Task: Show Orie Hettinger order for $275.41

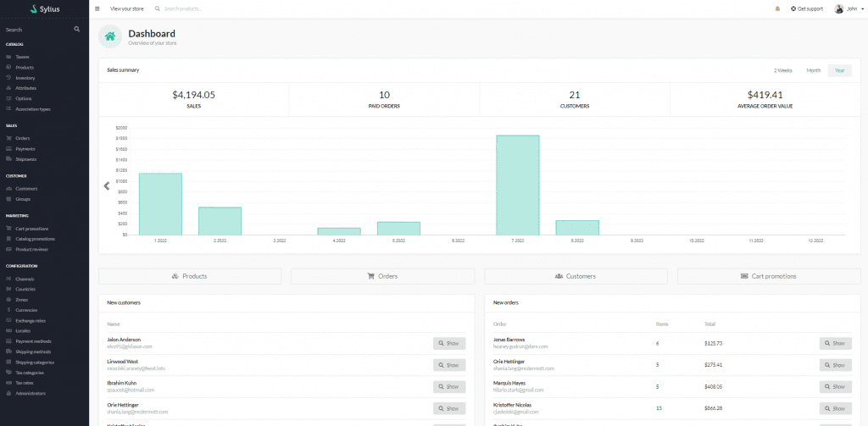Action: coord(835,365)
